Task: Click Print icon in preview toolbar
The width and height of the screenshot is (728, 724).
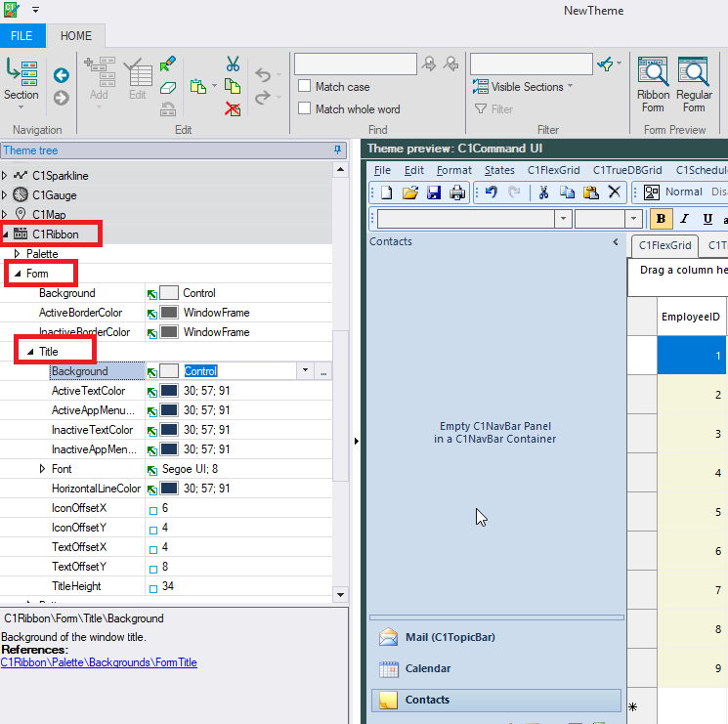Action: click(457, 192)
